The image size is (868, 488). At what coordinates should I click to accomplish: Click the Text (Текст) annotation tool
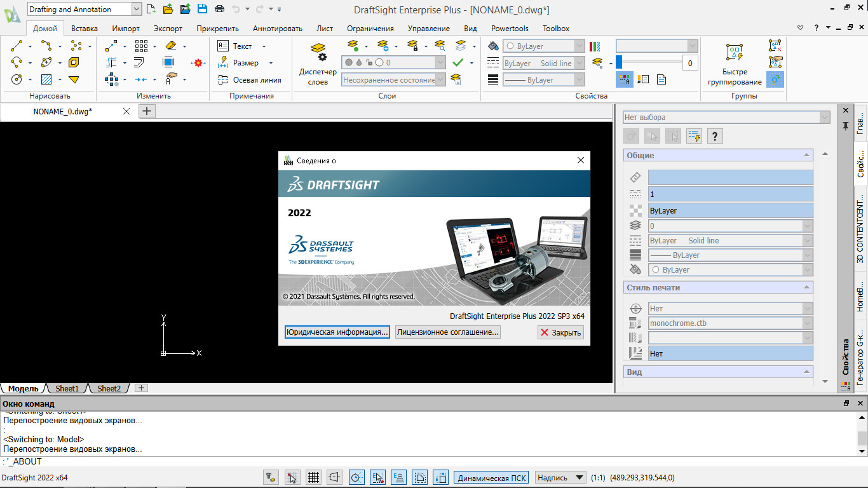(x=235, y=46)
